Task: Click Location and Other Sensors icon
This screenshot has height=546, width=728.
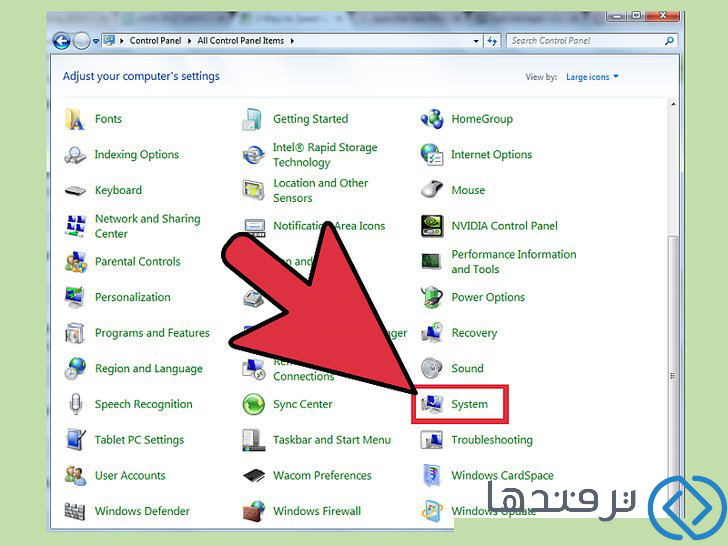Action: (254, 190)
